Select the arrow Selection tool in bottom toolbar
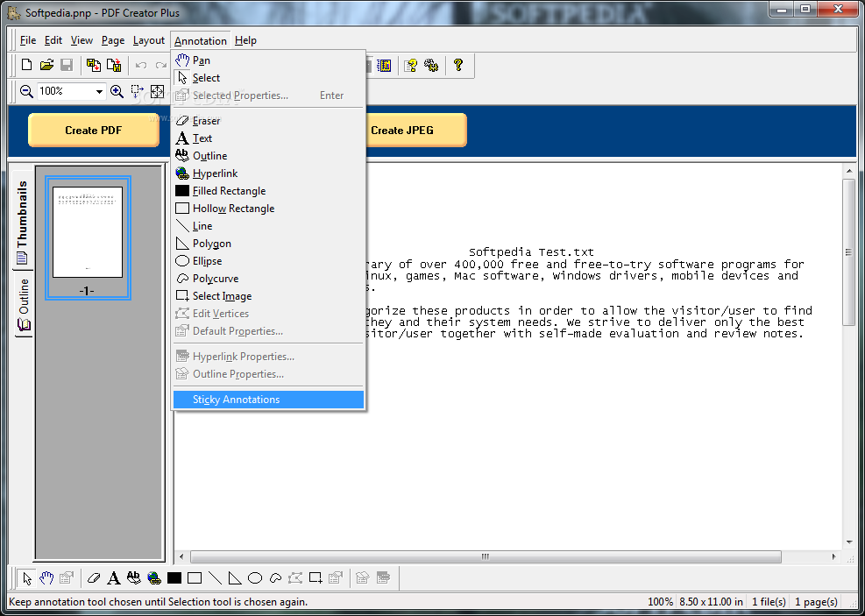The image size is (865, 616). tap(27, 578)
